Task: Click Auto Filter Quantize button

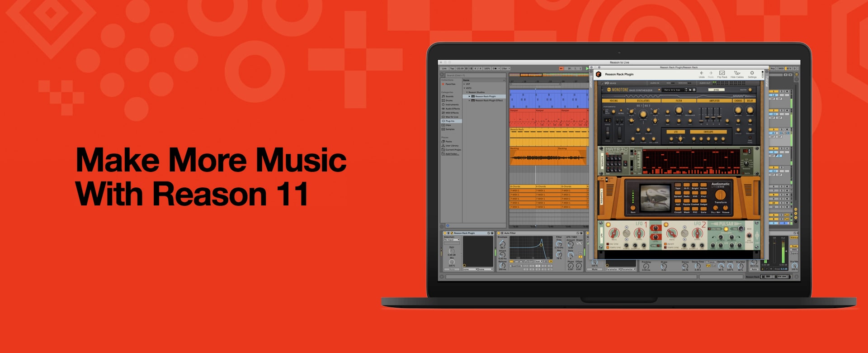Action: 516,266
